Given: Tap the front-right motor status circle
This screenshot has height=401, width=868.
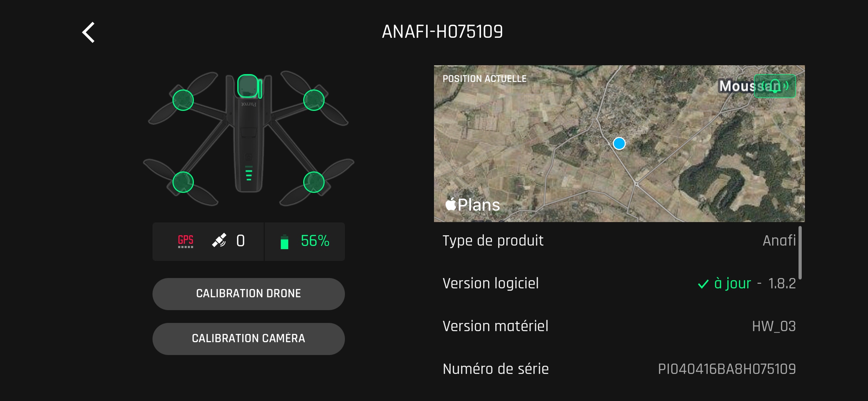Looking at the screenshot, I should [314, 100].
